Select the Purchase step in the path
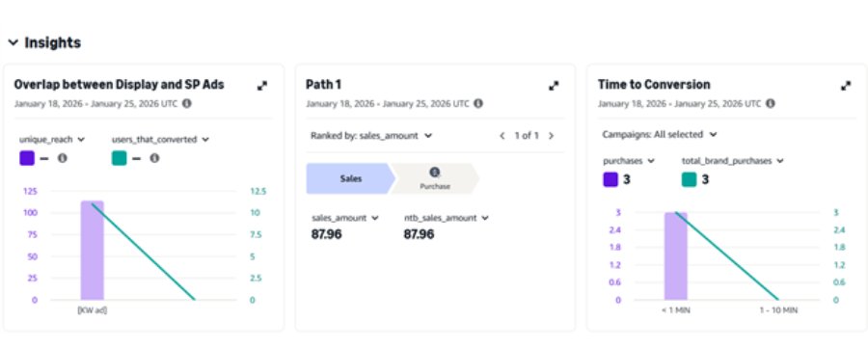This screenshot has height=348, width=868. pos(435,178)
